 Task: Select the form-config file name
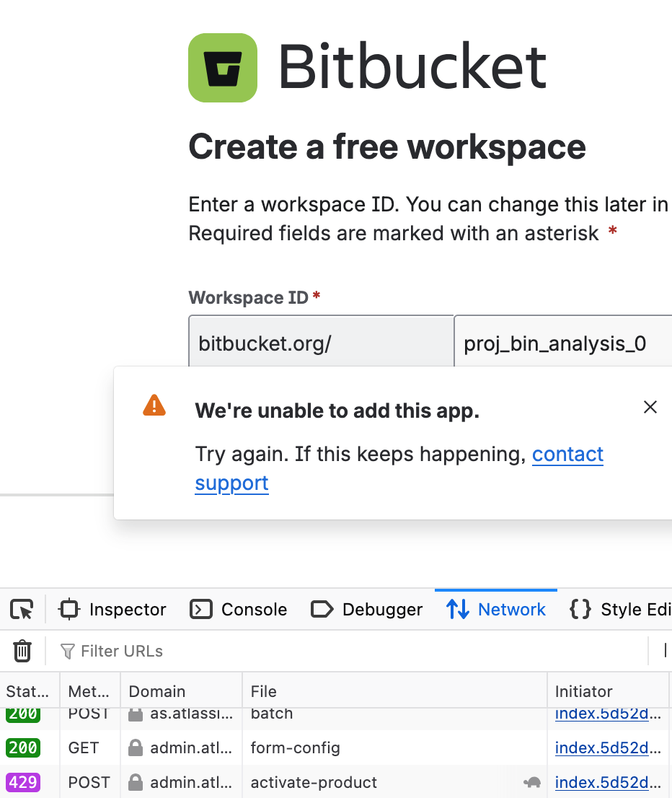(x=295, y=747)
